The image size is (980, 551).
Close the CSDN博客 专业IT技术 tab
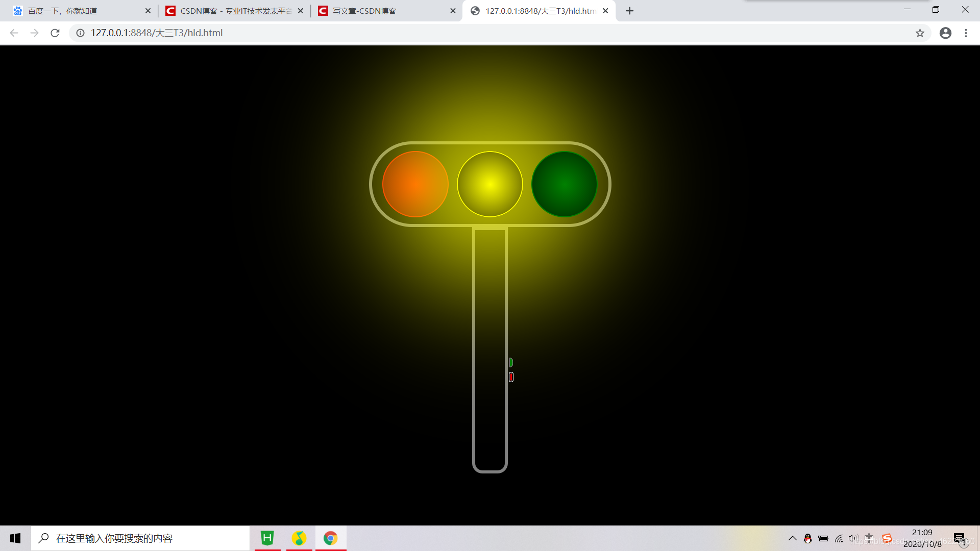[300, 11]
